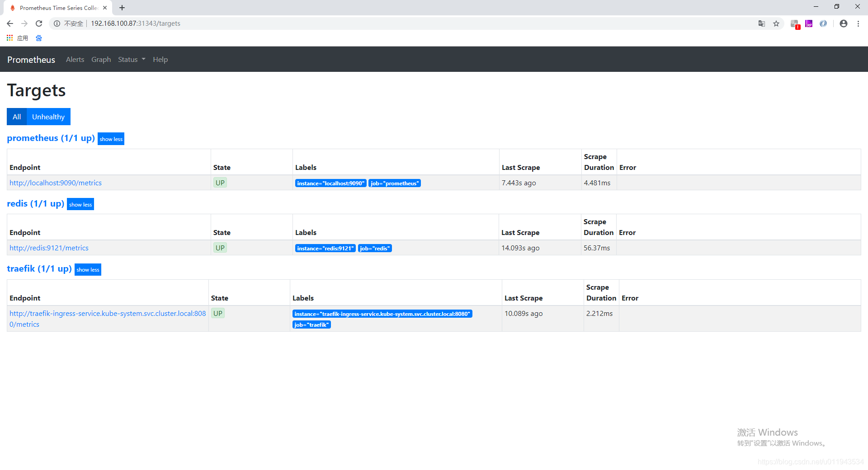Open the Graph page
The image size is (868, 470).
pyautogui.click(x=101, y=60)
